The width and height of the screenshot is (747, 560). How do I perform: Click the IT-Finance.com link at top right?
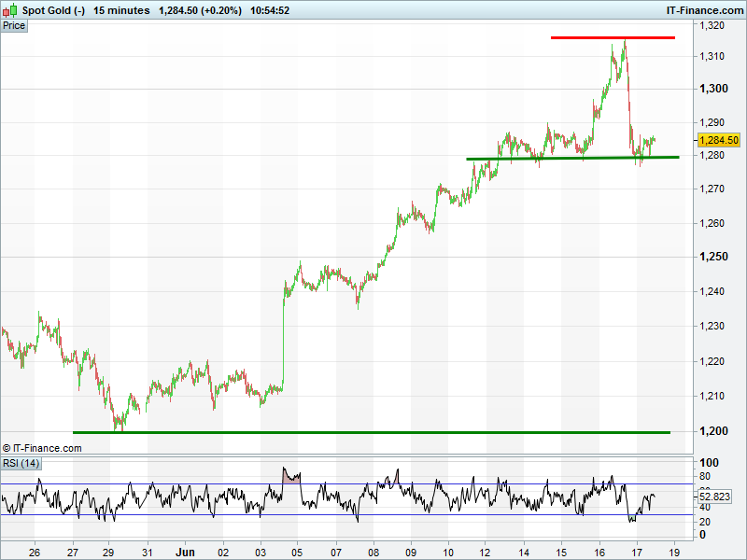tap(705, 10)
